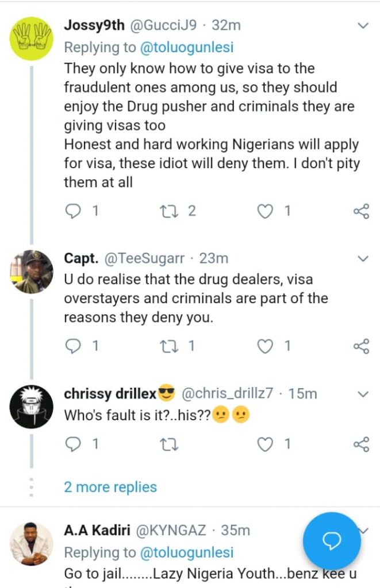This screenshot has height=588, width=380.
Task: Retweet Capt.'s drug dealers tweet
Action: (x=169, y=346)
